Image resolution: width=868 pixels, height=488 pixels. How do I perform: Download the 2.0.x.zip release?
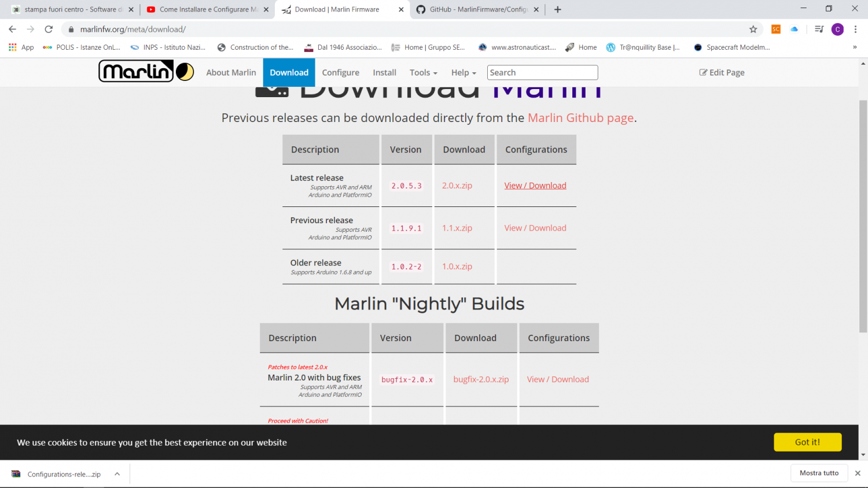pos(457,186)
